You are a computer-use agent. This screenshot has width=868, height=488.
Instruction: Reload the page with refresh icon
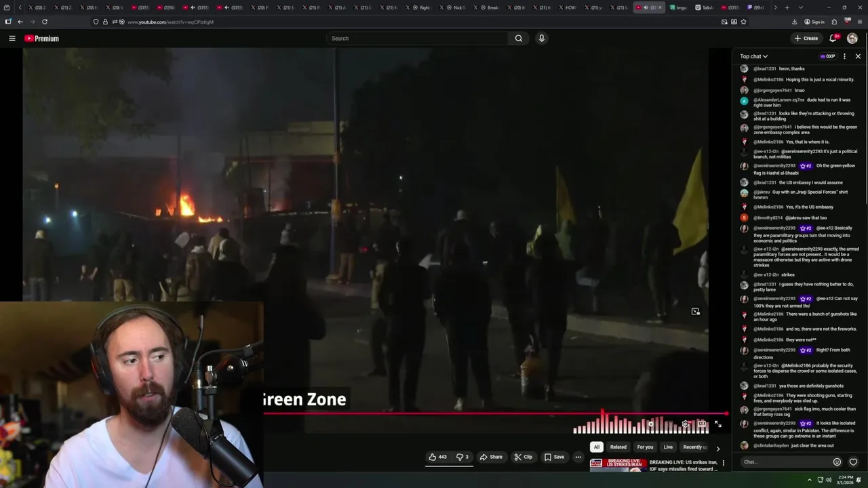tap(45, 22)
